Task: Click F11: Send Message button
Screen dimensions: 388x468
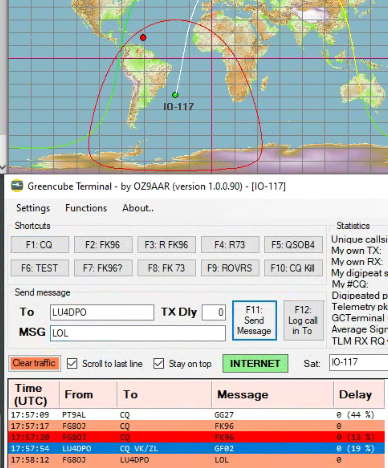Action: point(254,320)
